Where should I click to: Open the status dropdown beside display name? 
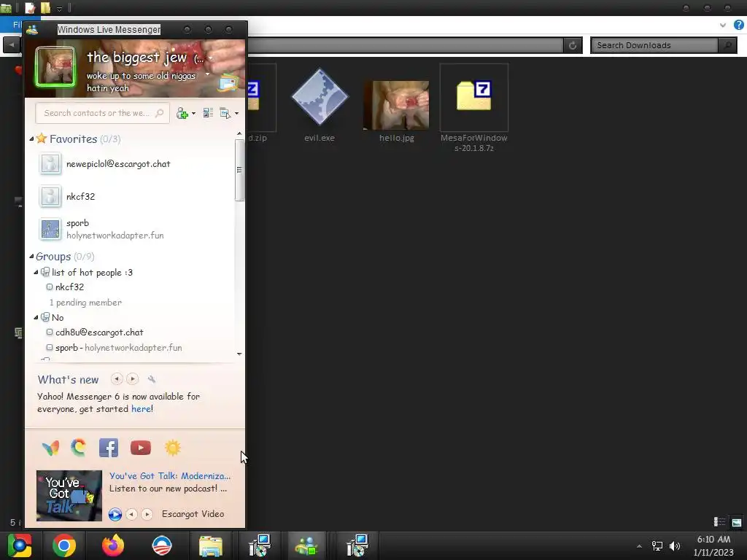click(210, 58)
